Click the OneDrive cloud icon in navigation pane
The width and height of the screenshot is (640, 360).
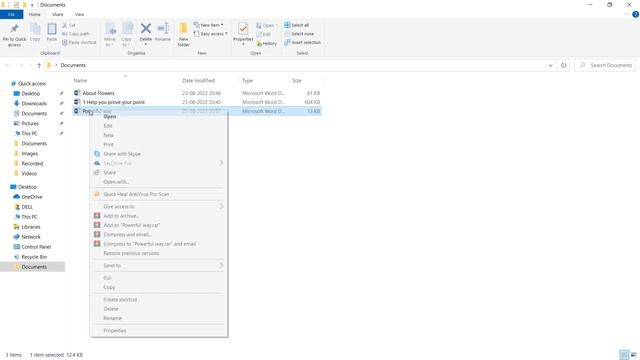pos(16,197)
